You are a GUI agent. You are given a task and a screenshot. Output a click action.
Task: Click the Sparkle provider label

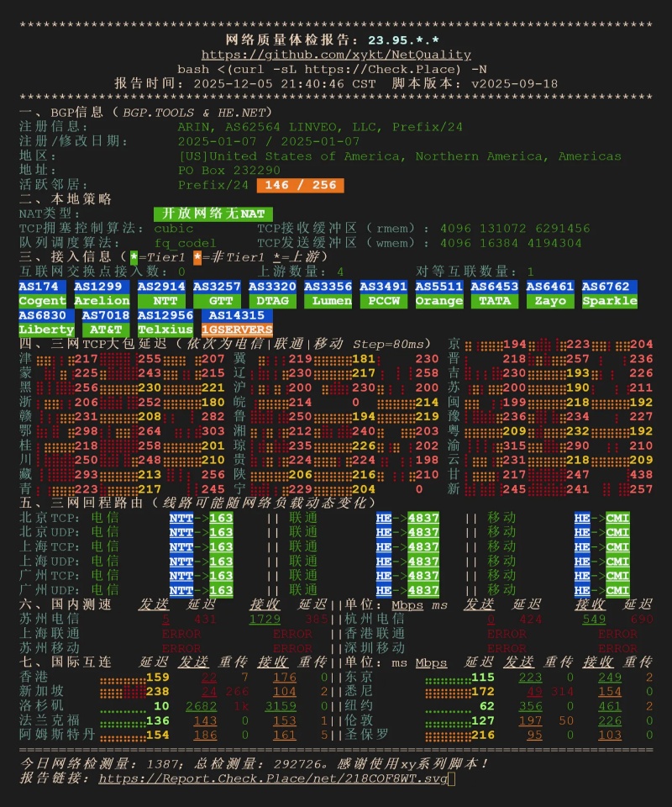click(610, 301)
